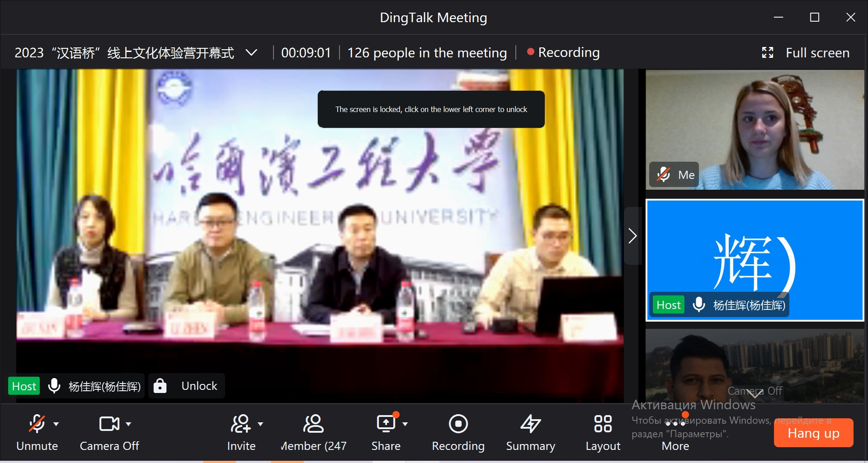Select the host's blue avatar tile
Screen dimensions: 868x463
coord(755,260)
